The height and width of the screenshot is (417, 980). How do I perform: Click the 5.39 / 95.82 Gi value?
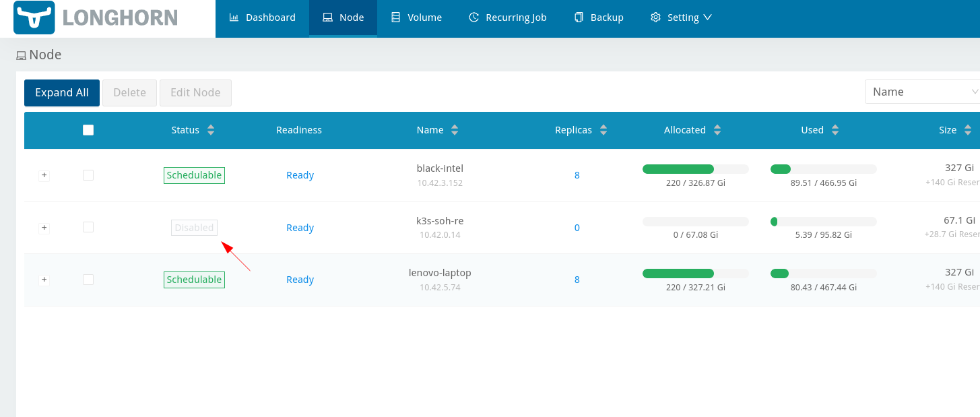[x=824, y=235]
